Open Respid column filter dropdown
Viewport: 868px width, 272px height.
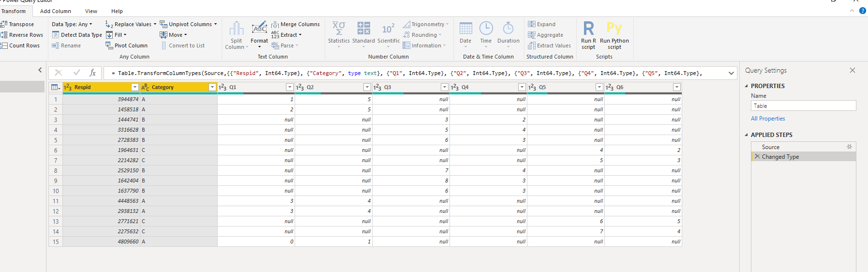(x=135, y=87)
